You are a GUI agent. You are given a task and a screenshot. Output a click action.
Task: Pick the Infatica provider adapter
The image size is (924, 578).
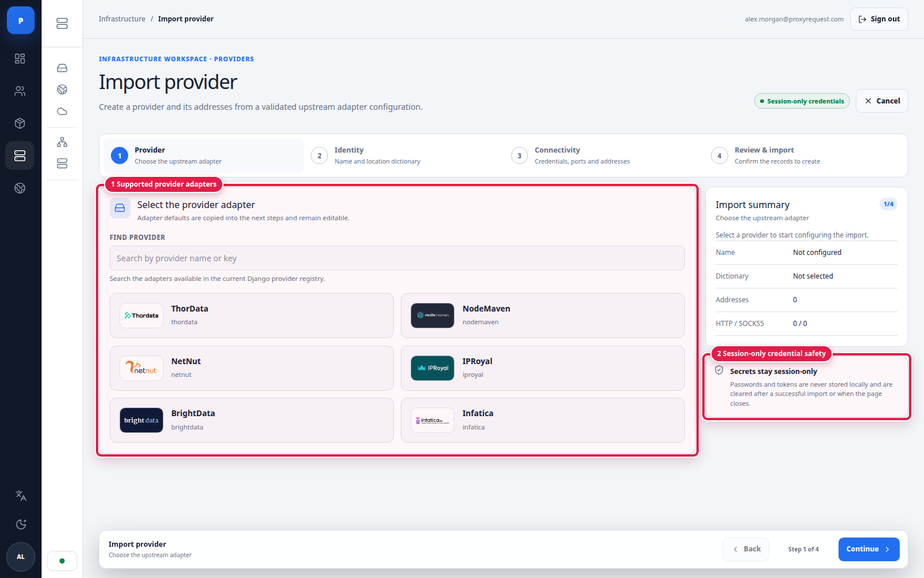click(543, 420)
